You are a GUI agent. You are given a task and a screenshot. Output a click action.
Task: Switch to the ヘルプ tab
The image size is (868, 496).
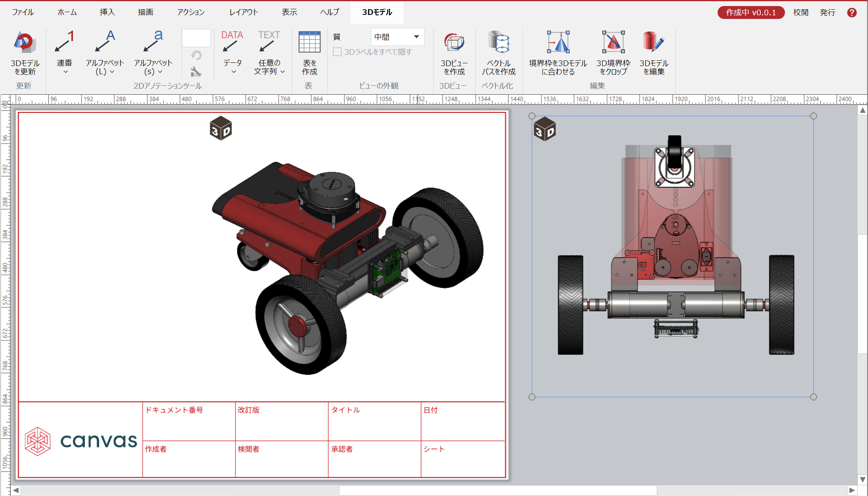[x=329, y=12]
